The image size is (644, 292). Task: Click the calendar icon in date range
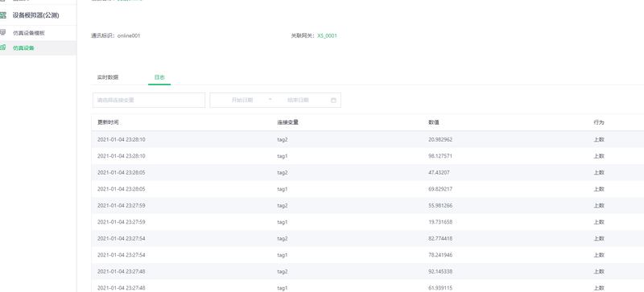[333, 101]
